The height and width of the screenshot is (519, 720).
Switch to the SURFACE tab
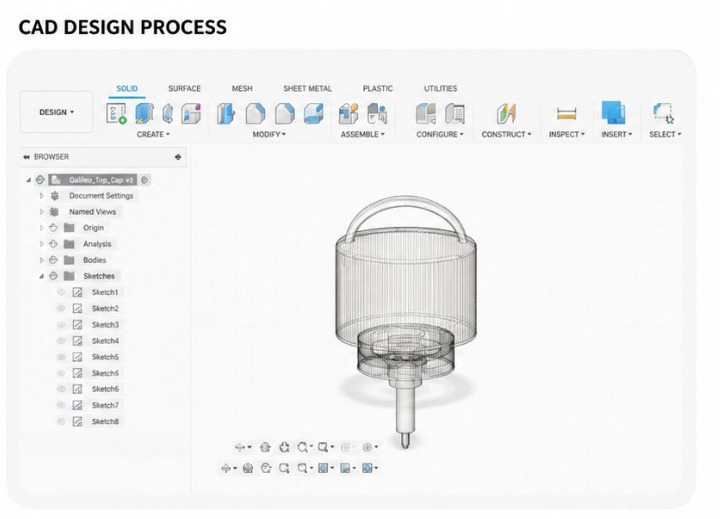[x=185, y=89]
